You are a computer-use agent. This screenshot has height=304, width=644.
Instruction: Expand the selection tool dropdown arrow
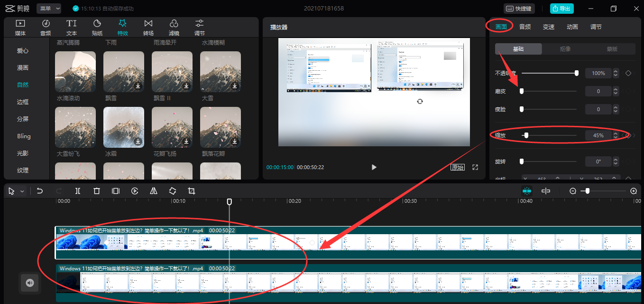(x=22, y=191)
